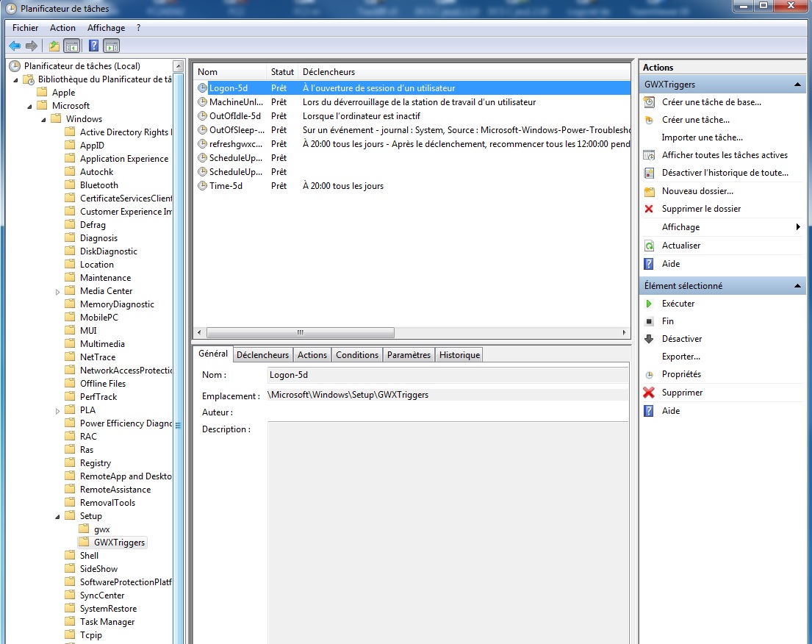Expand the PLA folder node

tap(58, 410)
